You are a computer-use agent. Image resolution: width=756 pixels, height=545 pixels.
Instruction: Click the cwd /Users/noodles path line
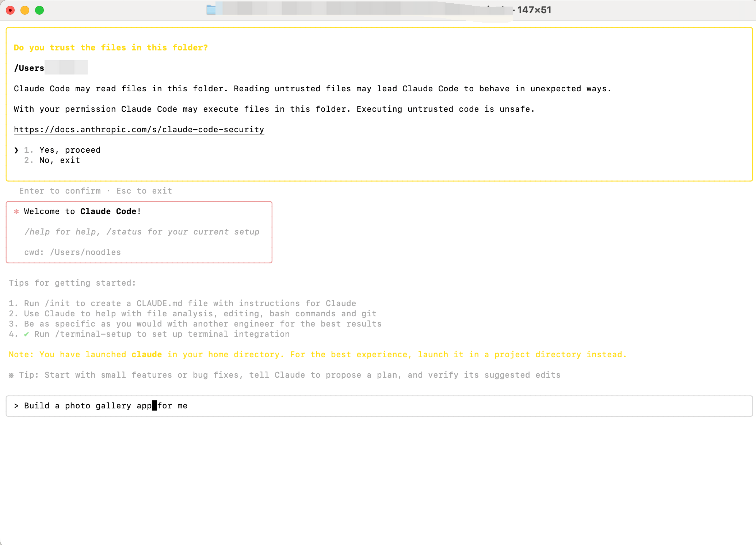click(x=72, y=252)
